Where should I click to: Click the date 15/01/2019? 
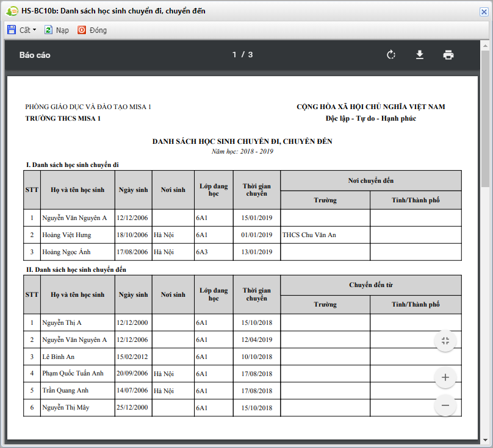(256, 218)
